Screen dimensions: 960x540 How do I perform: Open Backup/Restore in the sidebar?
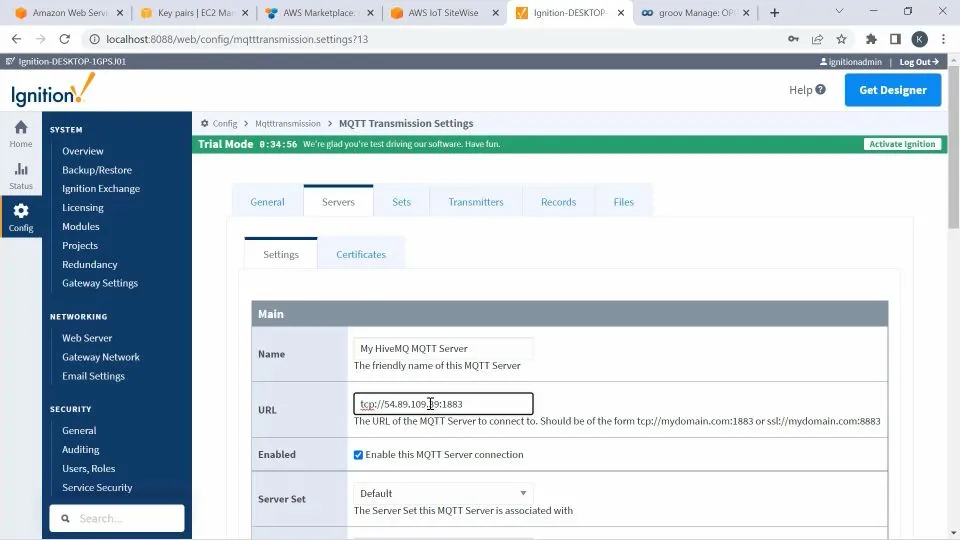[97, 170]
